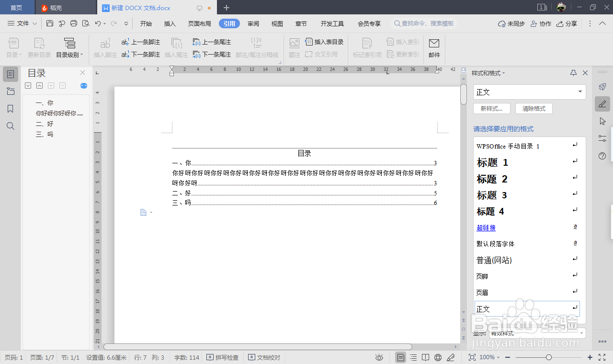The width and height of the screenshot is (613, 364).
Task: Switch to 视图 ribbon tab
Action: (x=277, y=23)
